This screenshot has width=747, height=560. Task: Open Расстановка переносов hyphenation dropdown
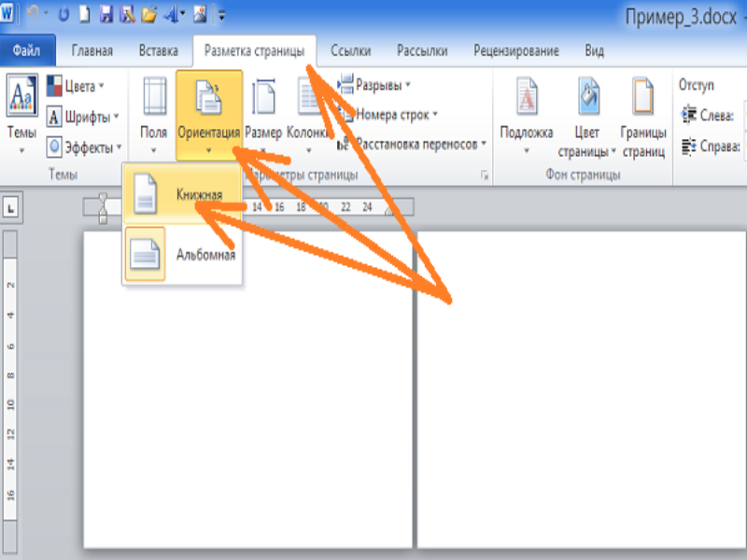coord(412,144)
